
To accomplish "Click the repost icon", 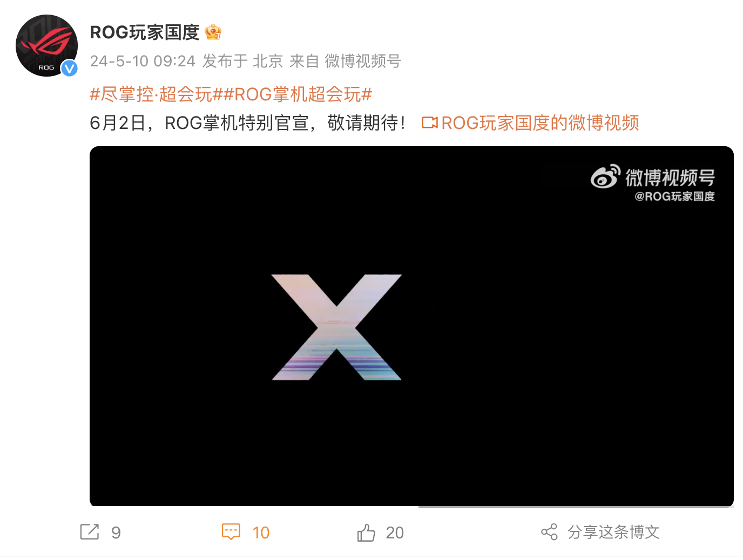I will point(90,532).
